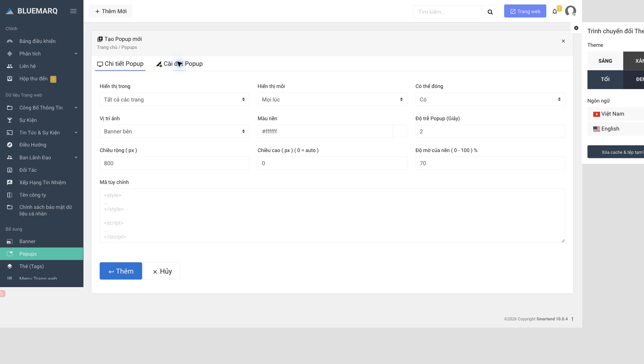This screenshot has width=644, height=364.
Task: Click the Chính sách bảo mật folder icon
Action: point(10,207)
